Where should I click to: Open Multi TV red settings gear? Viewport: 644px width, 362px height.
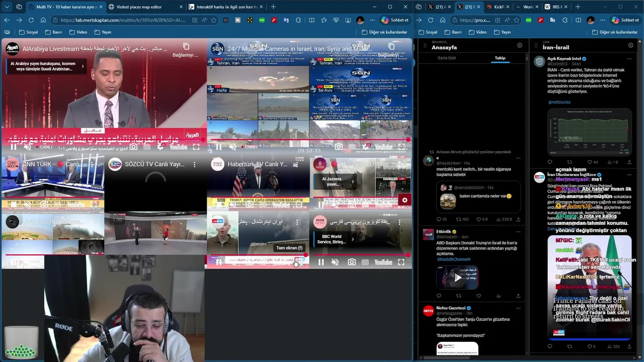(x=405, y=200)
